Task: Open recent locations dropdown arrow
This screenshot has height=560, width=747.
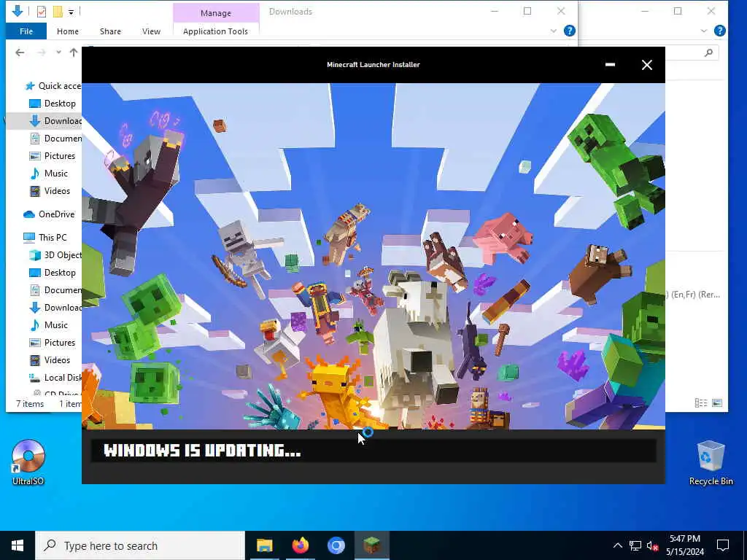Action: 58,52
